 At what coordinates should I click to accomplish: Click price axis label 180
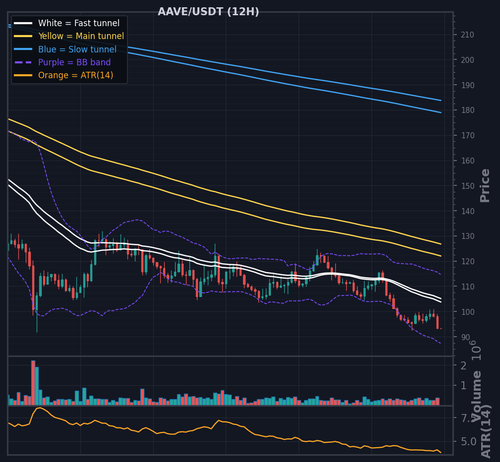467,110
